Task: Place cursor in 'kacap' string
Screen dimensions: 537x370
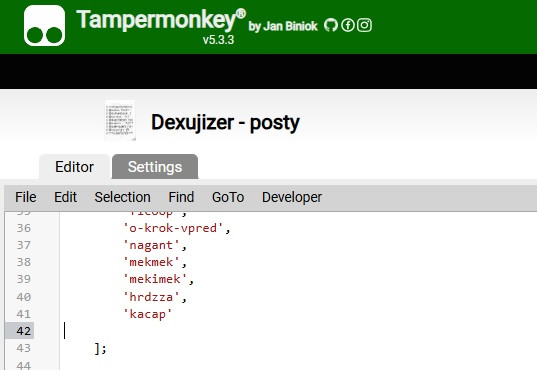Action: (x=148, y=314)
